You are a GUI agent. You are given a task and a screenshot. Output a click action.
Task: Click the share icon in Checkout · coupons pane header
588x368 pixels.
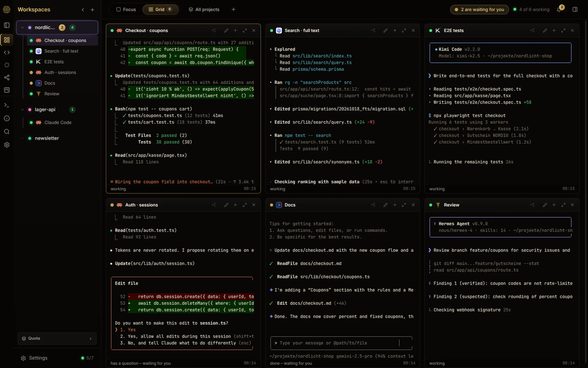pos(214,30)
